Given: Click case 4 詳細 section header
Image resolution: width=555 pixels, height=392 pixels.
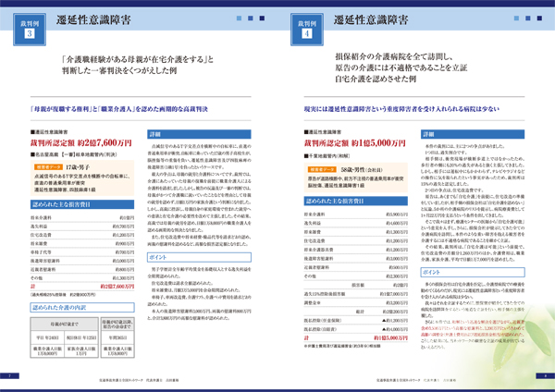Looking at the screenshot, I should coord(473,134).
